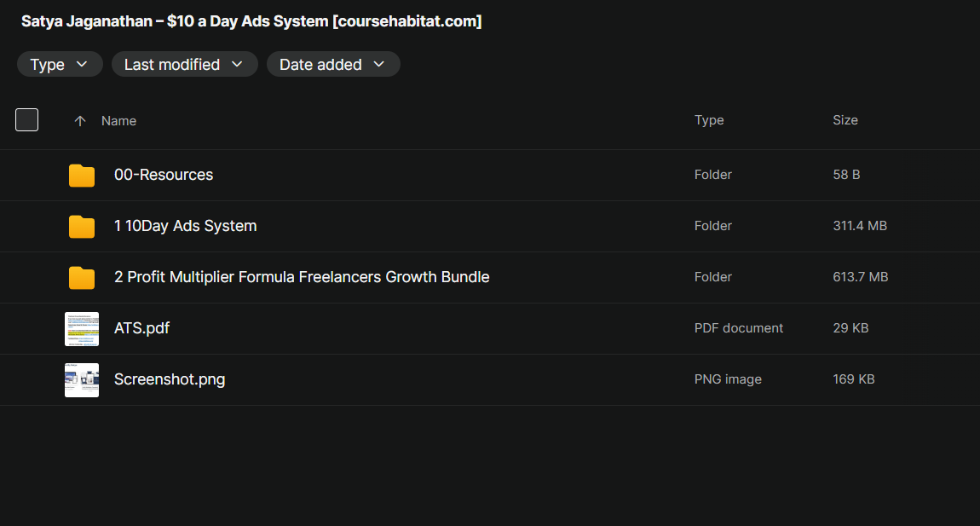This screenshot has height=526, width=980.
Task: Open the ATS.pdf file name
Action: click(141, 328)
